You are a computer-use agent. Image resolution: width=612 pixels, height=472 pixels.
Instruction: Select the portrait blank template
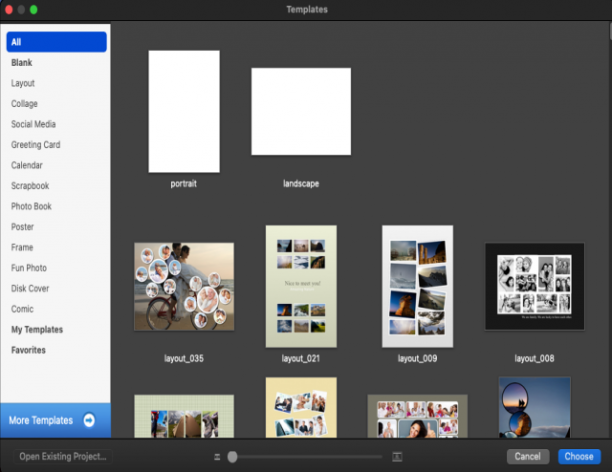(184, 111)
